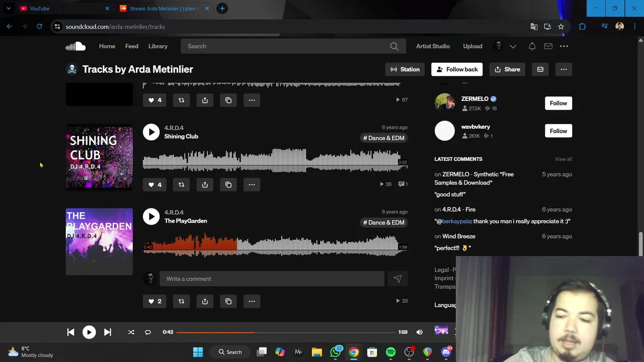This screenshot has height=362, width=644.
Task: Open profile more options button
Action: tap(563, 69)
